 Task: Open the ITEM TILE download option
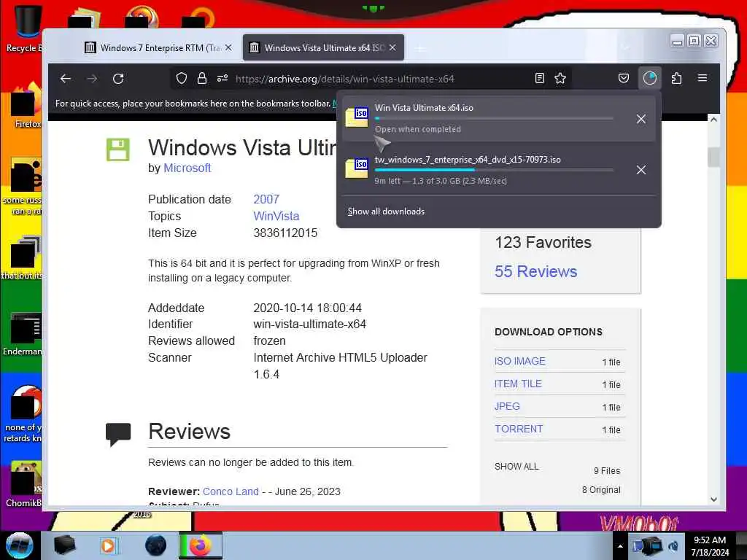(x=518, y=384)
